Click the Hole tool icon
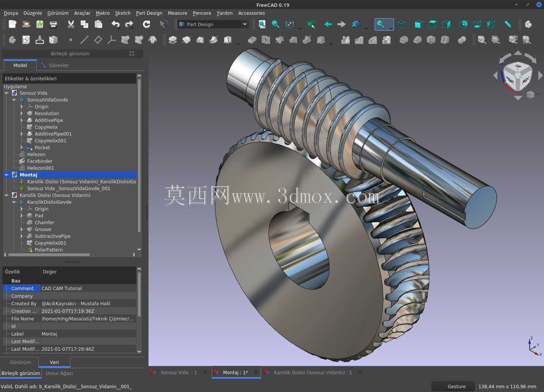This screenshot has width=544, height=392. [x=266, y=40]
